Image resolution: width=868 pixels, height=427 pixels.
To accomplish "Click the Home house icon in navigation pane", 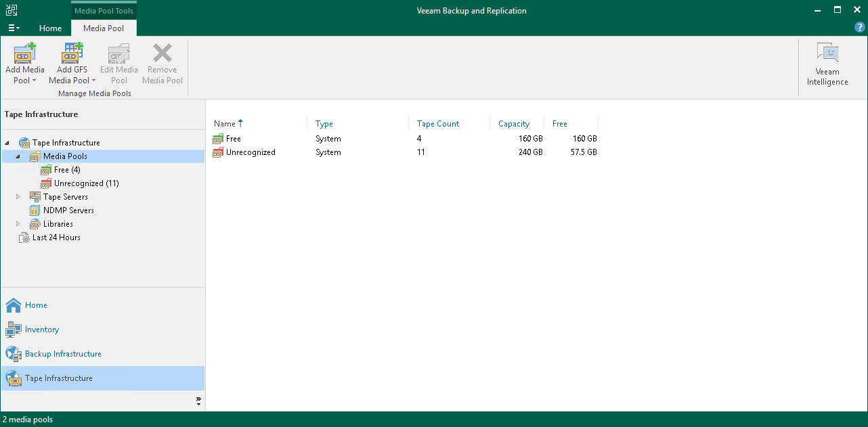I will click(14, 305).
